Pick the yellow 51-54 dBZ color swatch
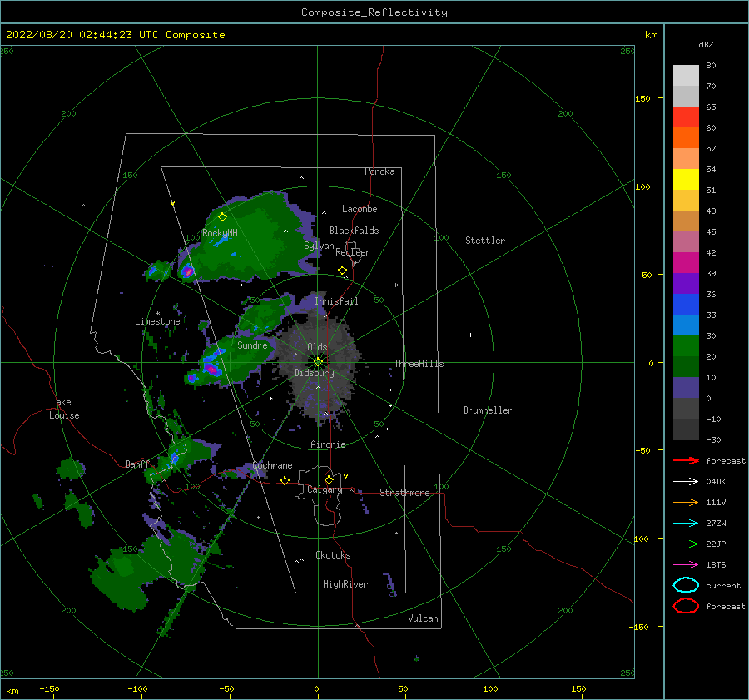749x700 pixels. point(686,179)
